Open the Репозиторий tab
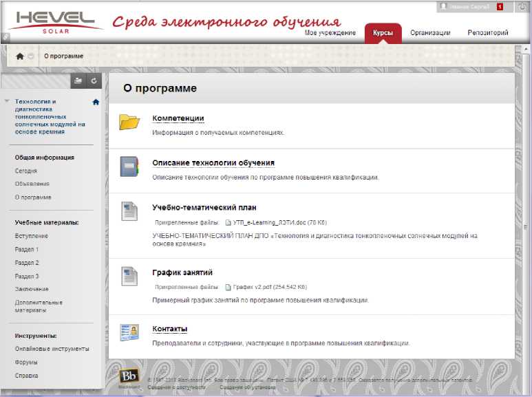 coord(488,33)
